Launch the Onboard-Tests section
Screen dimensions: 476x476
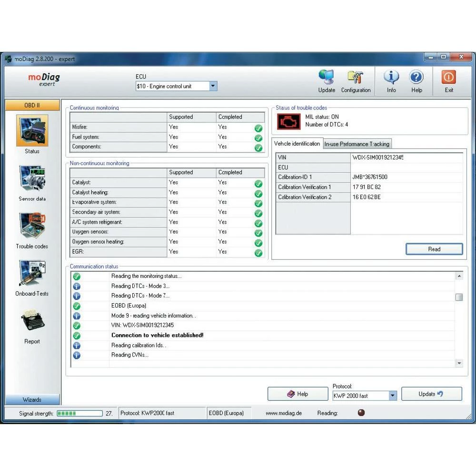click(32, 274)
